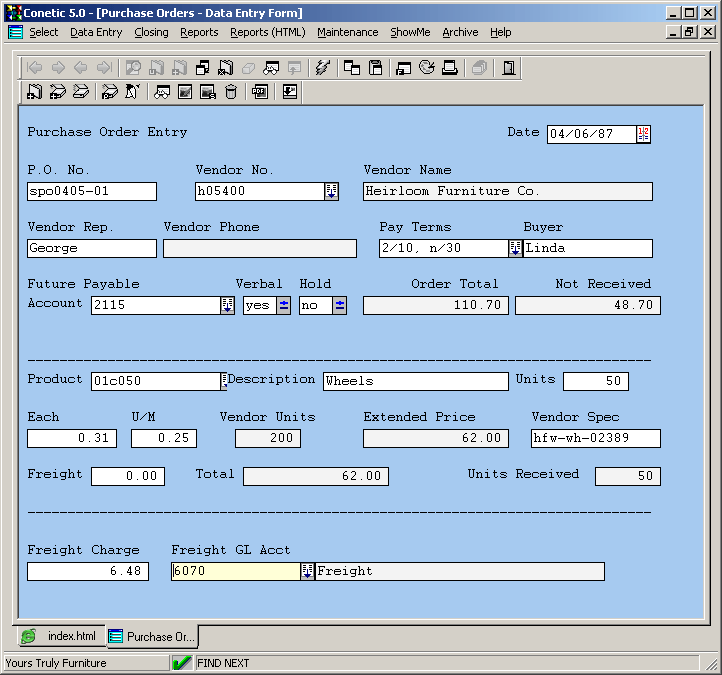Open the Future Payable Account dropdown

pyautogui.click(x=227, y=306)
